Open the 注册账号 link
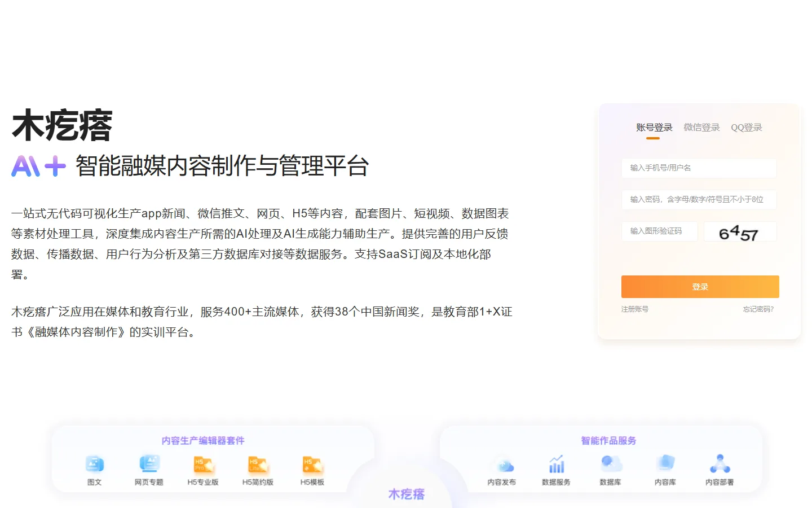Image resolution: width=812 pixels, height=508 pixels. (635, 309)
